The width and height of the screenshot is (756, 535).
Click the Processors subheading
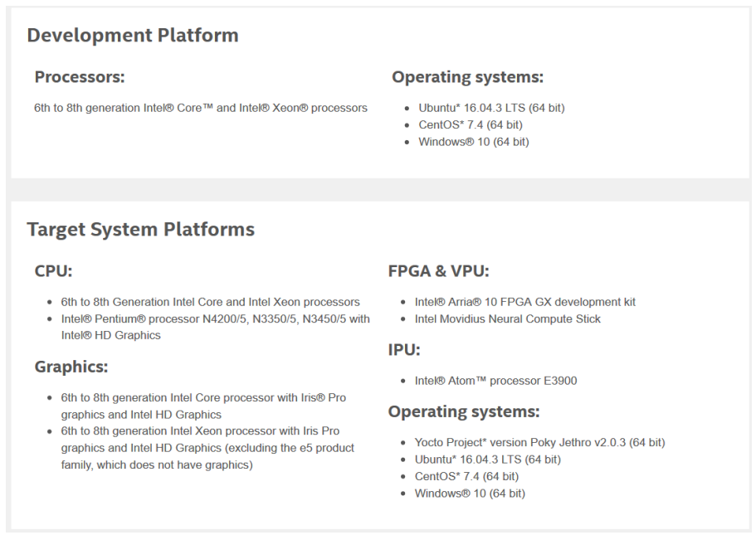tap(80, 77)
